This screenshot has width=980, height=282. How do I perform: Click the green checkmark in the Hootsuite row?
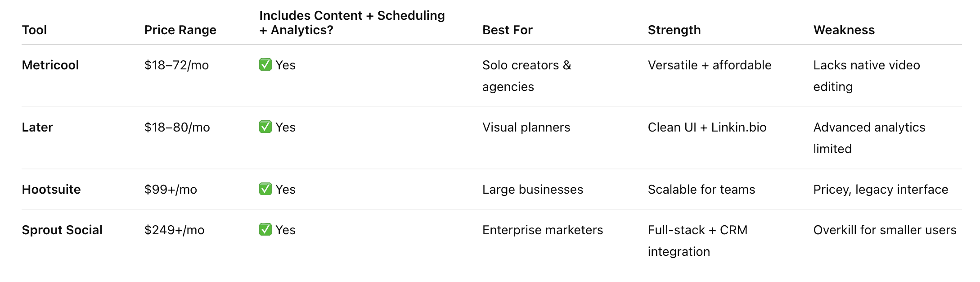pos(265,189)
